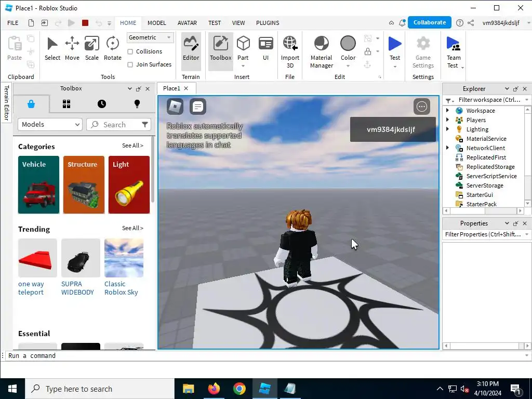Start a Team Test
This screenshot has height=399, width=532.
point(453,52)
